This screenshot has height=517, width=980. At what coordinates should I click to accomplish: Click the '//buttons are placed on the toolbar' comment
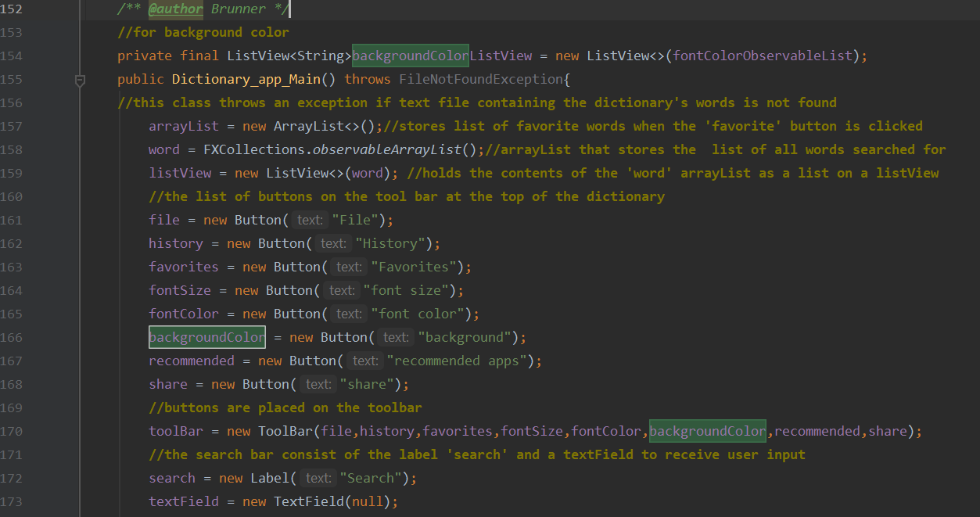click(285, 407)
